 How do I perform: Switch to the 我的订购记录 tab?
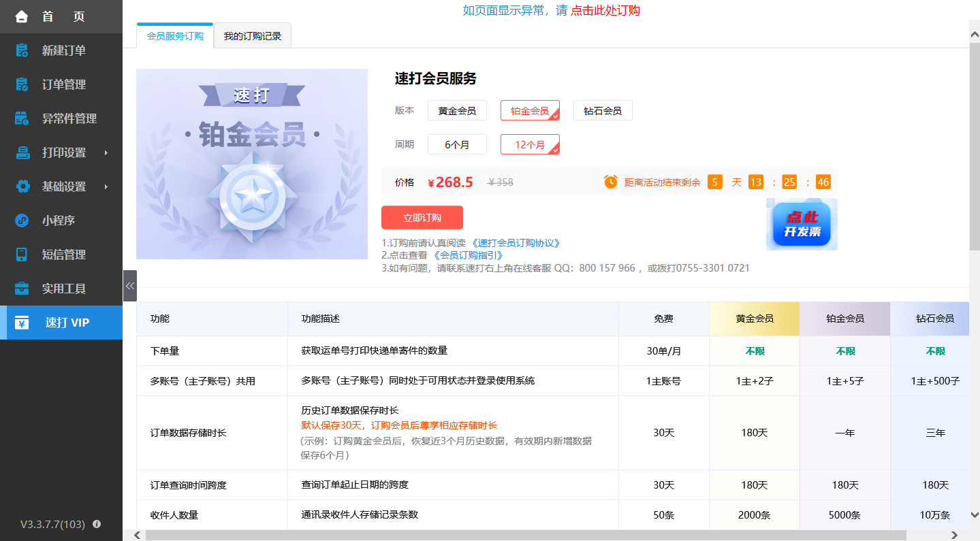(253, 36)
